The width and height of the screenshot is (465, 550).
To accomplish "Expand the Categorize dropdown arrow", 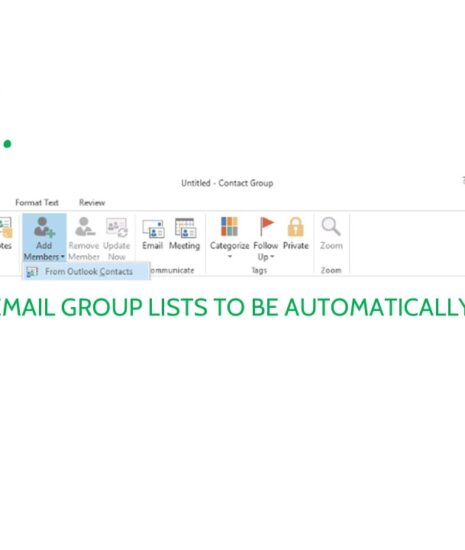I will (x=230, y=256).
